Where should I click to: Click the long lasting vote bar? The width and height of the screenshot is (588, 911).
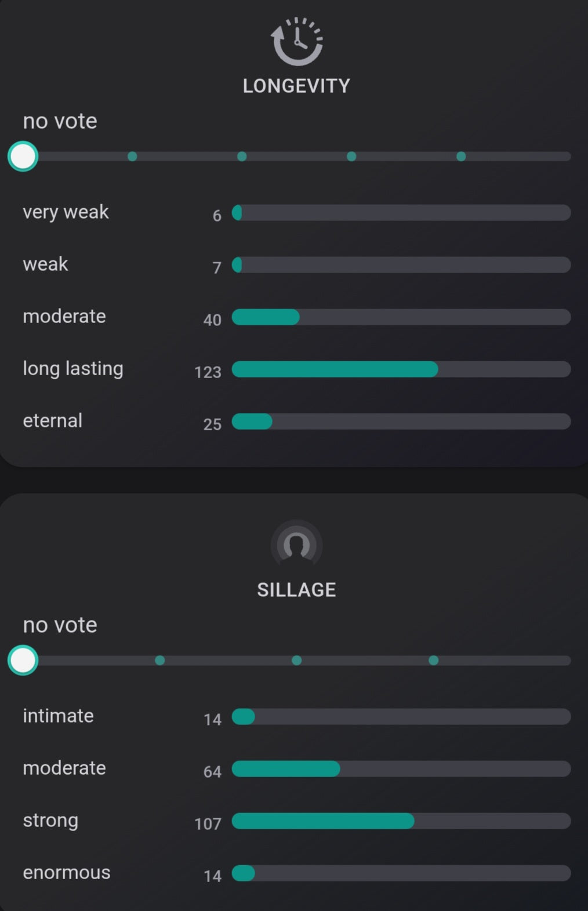pyautogui.click(x=401, y=369)
